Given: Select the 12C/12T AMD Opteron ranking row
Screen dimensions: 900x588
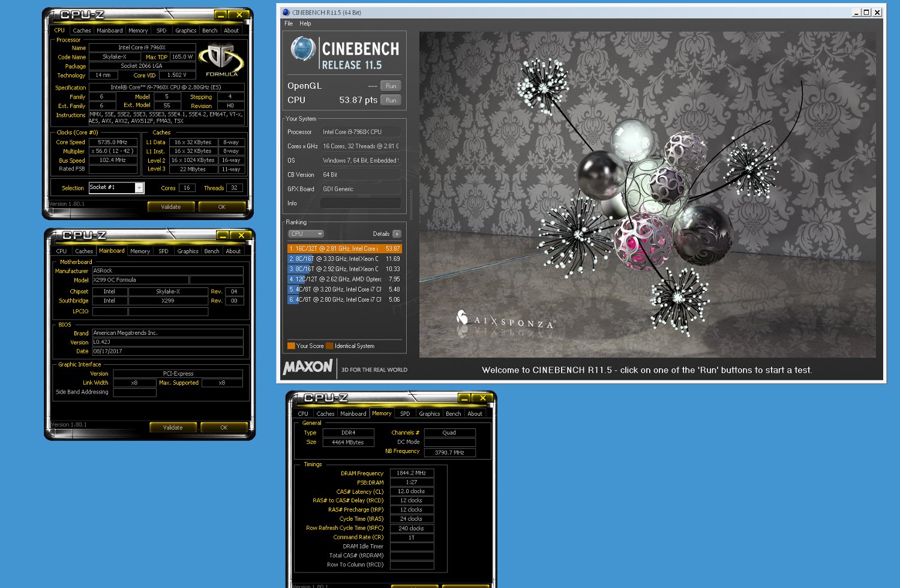Looking at the screenshot, I should click(344, 279).
